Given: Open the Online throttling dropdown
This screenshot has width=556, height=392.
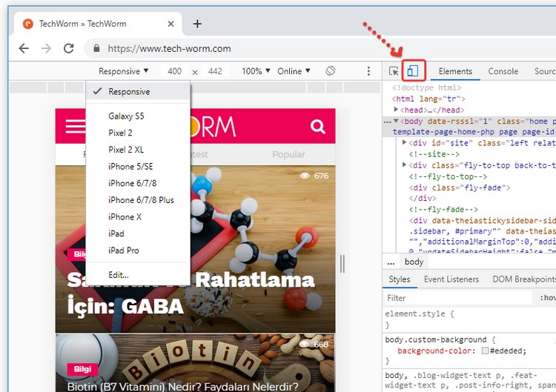Looking at the screenshot, I should pos(294,71).
